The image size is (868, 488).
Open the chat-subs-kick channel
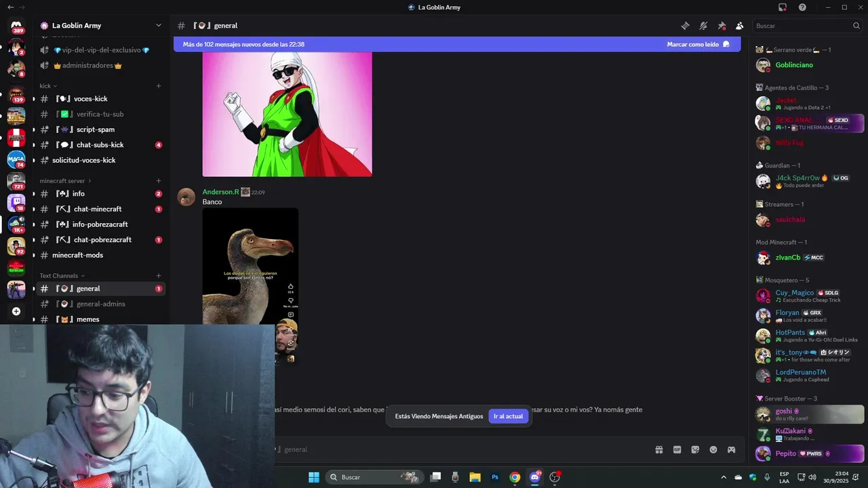(100, 145)
